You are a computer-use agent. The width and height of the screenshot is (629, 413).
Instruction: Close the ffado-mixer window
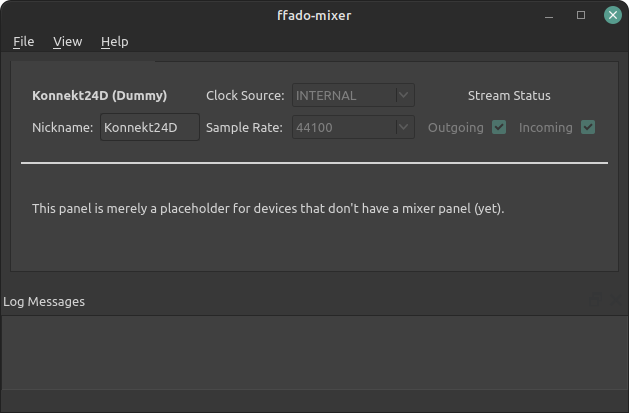611,15
